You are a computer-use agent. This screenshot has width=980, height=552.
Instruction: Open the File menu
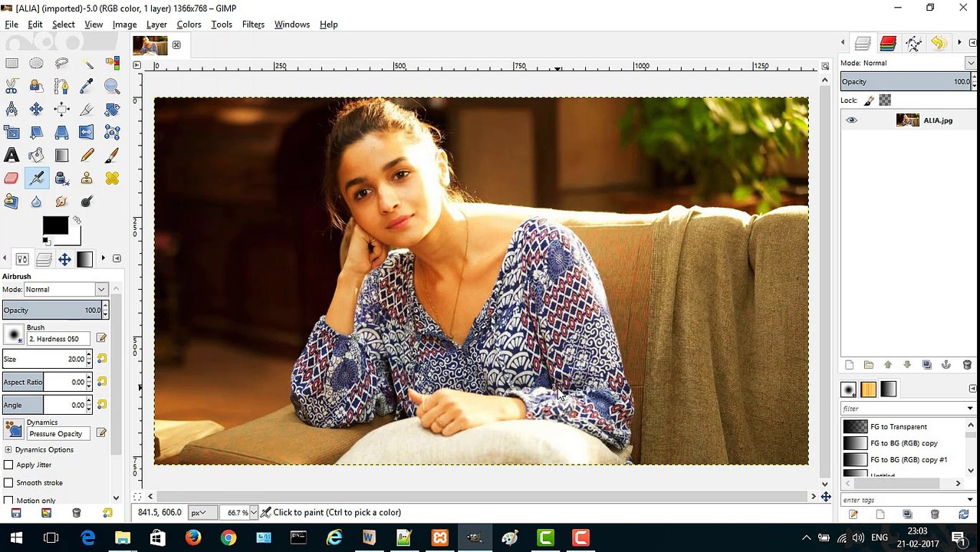click(12, 25)
